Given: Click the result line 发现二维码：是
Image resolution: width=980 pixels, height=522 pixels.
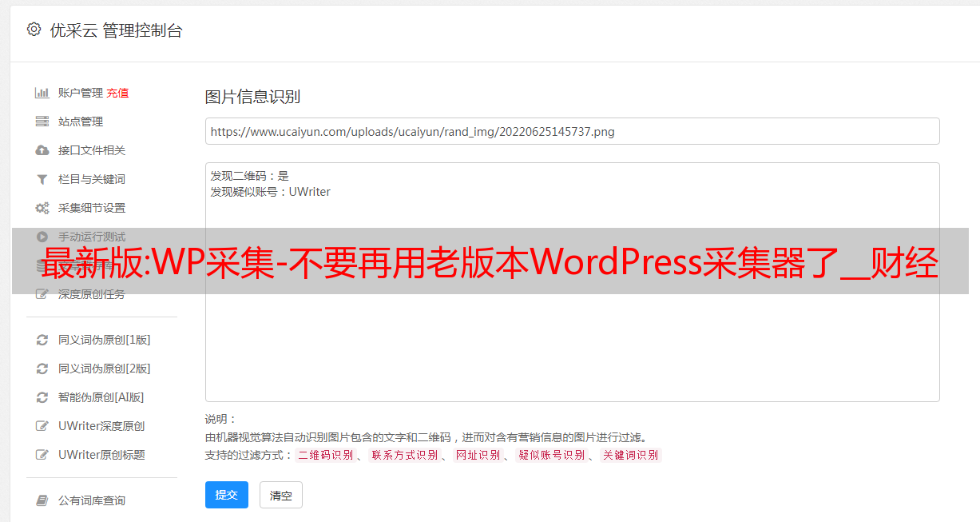Looking at the screenshot, I should click(249, 176).
